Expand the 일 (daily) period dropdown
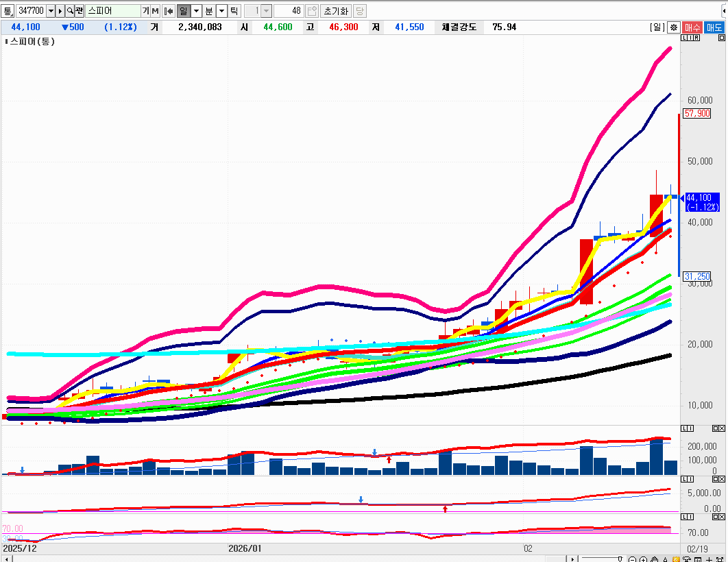The width and height of the screenshot is (728, 562). 196,11
